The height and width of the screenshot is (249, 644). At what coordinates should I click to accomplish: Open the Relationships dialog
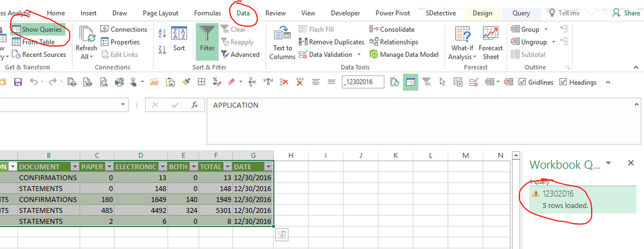click(x=394, y=42)
